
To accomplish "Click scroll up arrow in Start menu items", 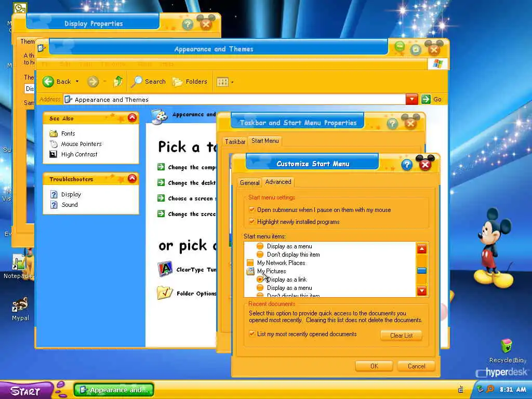I will tap(422, 249).
